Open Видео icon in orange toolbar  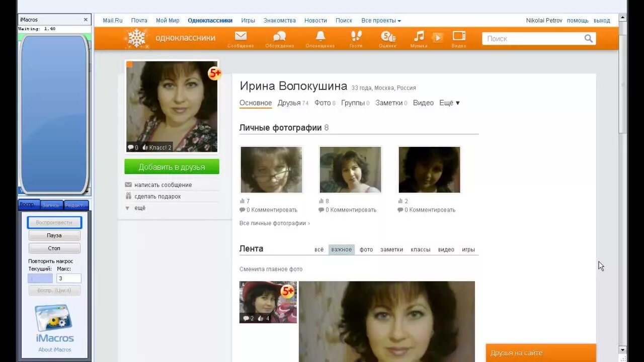pyautogui.click(x=459, y=36)
